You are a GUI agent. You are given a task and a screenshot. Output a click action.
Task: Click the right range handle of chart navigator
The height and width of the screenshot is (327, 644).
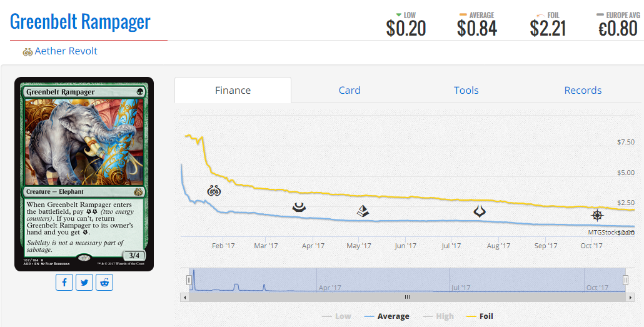pos(625,280)
